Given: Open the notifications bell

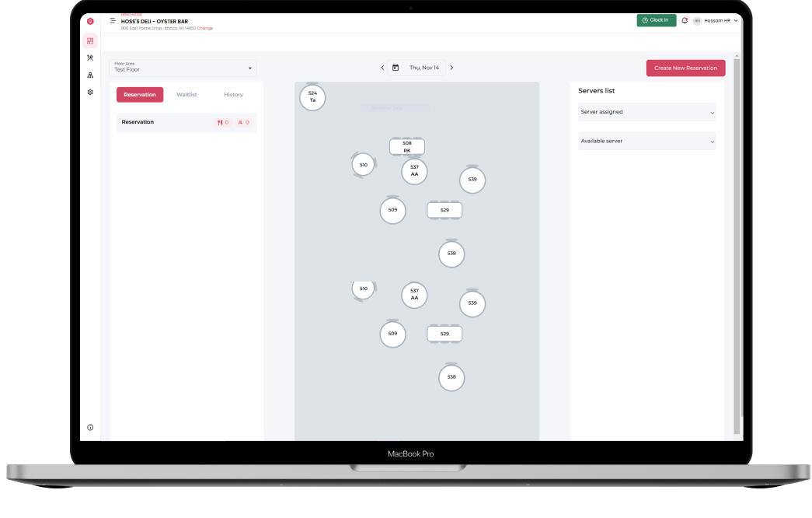Looking at the screenshot, I should pos(685,20).
